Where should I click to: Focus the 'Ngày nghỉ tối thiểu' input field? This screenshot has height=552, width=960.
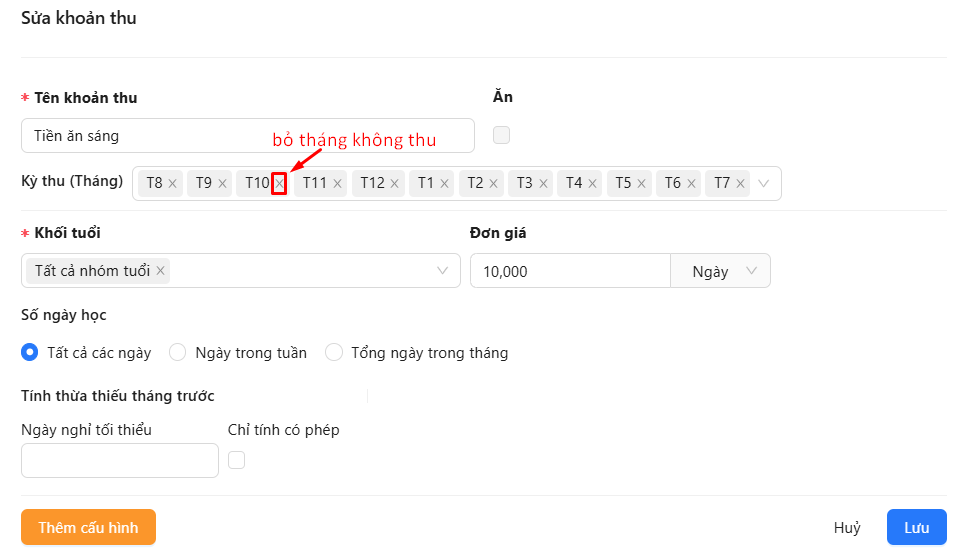[x=120, y=461]
